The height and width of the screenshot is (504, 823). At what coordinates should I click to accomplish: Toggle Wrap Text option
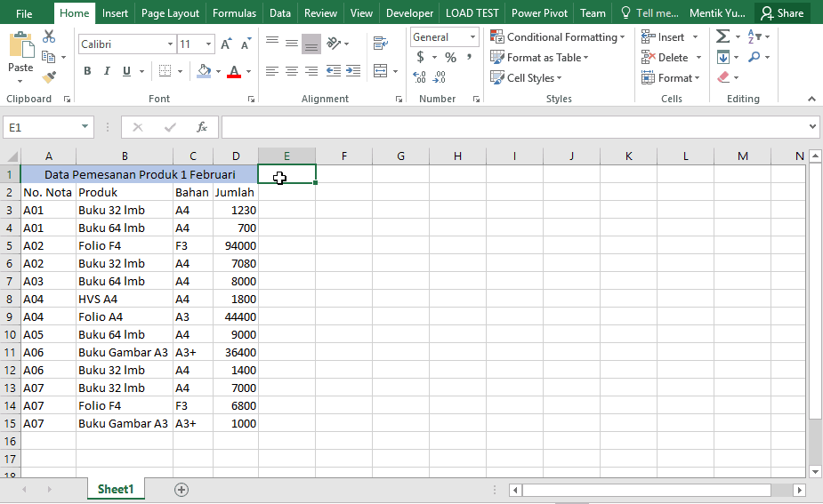point(381,43)
